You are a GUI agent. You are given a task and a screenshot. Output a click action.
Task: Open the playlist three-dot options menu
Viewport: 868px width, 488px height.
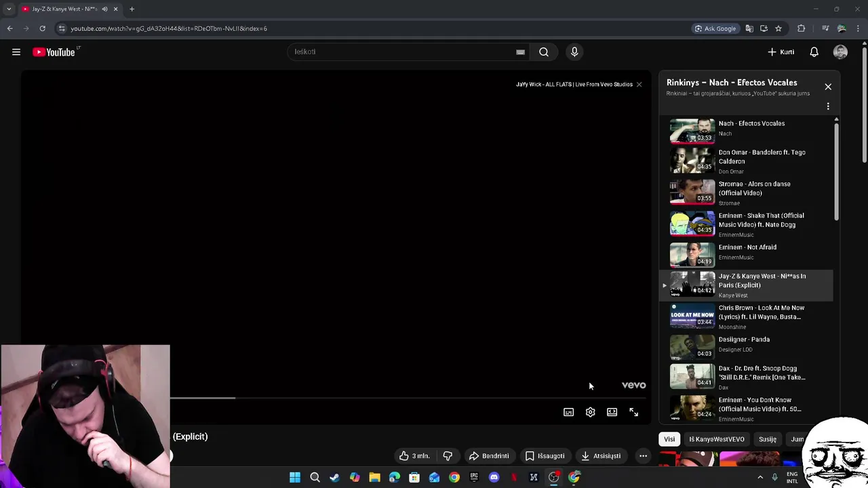click(x=828, y=106)
